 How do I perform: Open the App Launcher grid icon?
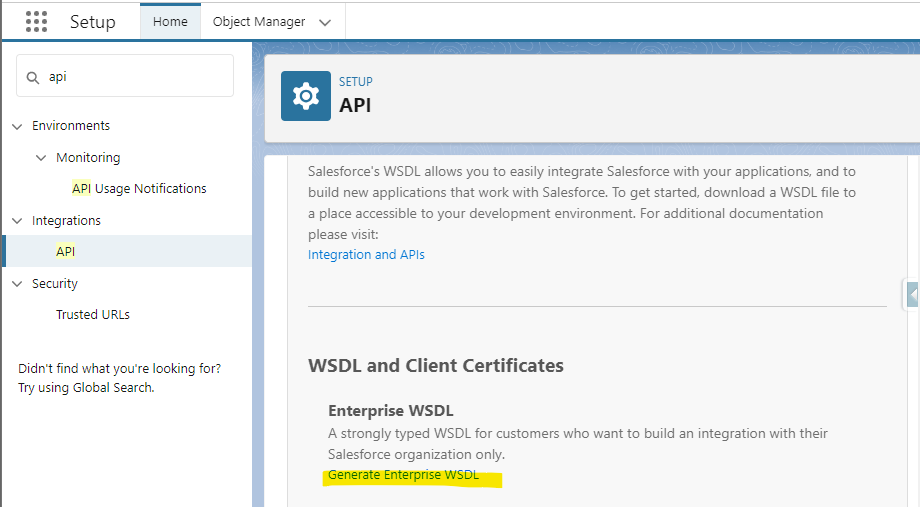tap(36, 22)
